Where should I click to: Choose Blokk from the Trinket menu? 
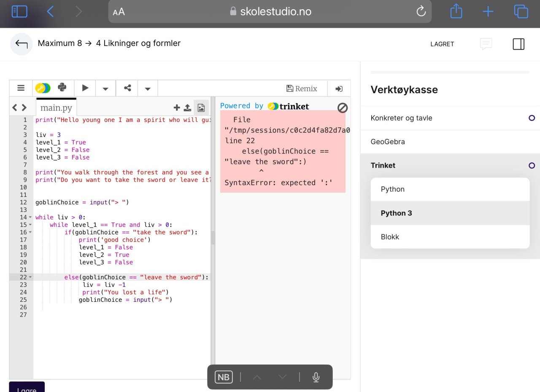click(390, 237)
